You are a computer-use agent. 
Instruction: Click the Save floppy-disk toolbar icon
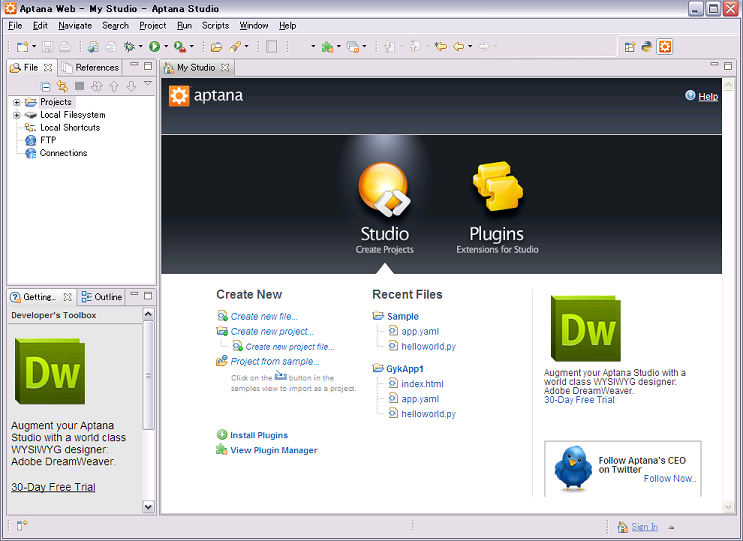pos(47,46)
